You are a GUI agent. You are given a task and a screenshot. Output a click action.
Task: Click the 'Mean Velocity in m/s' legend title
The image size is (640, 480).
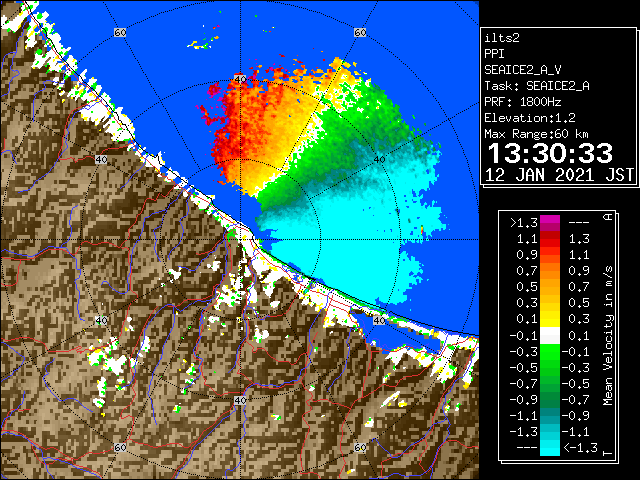pos(608,336)
